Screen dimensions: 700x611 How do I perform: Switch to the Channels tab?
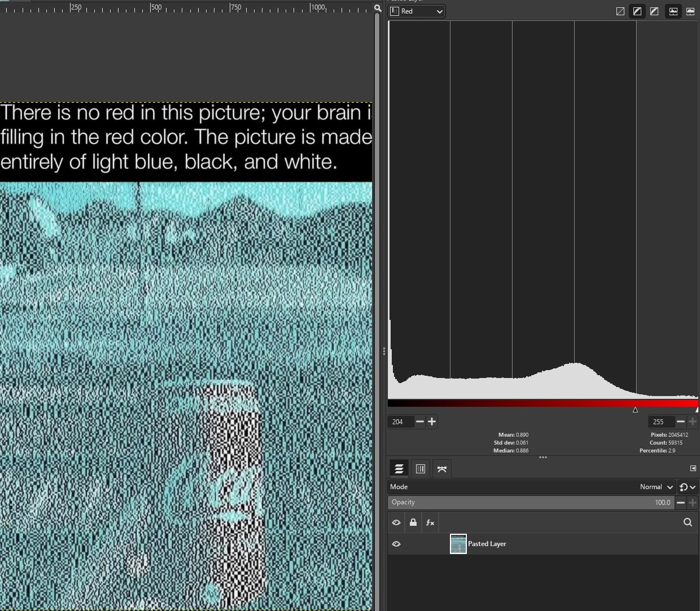point(421,469)
